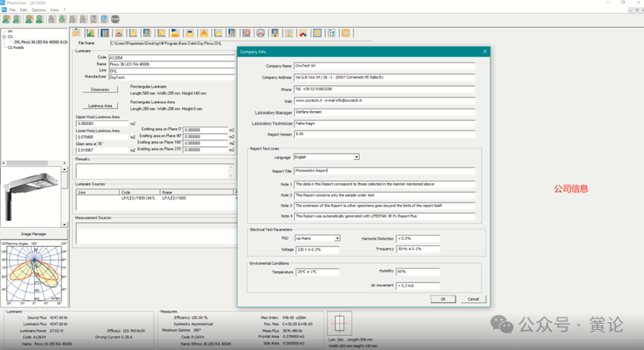Click the Report Title input field
Image resolution: width=644 pixels, height=350 pixels.
(x=384, y=171)
